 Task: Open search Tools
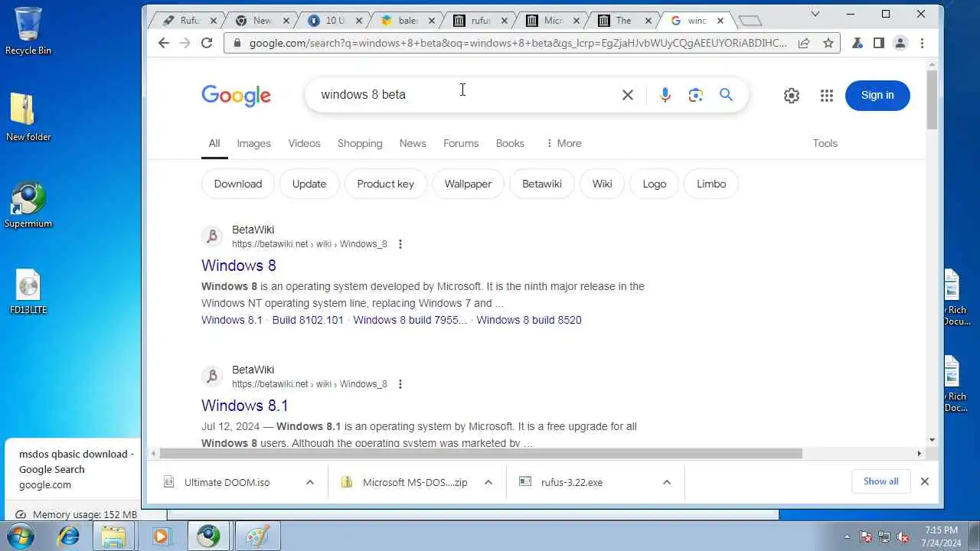pos(825,143)
